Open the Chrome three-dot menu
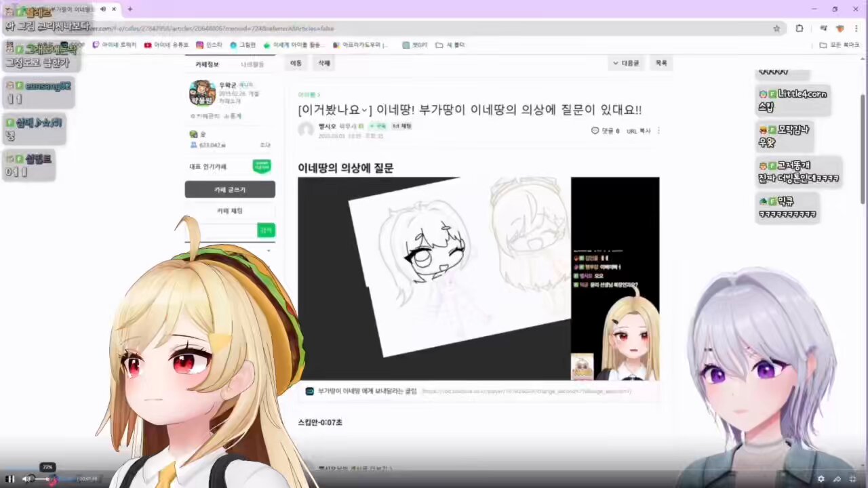The image size is (868, 488). [x=856, y=28]
